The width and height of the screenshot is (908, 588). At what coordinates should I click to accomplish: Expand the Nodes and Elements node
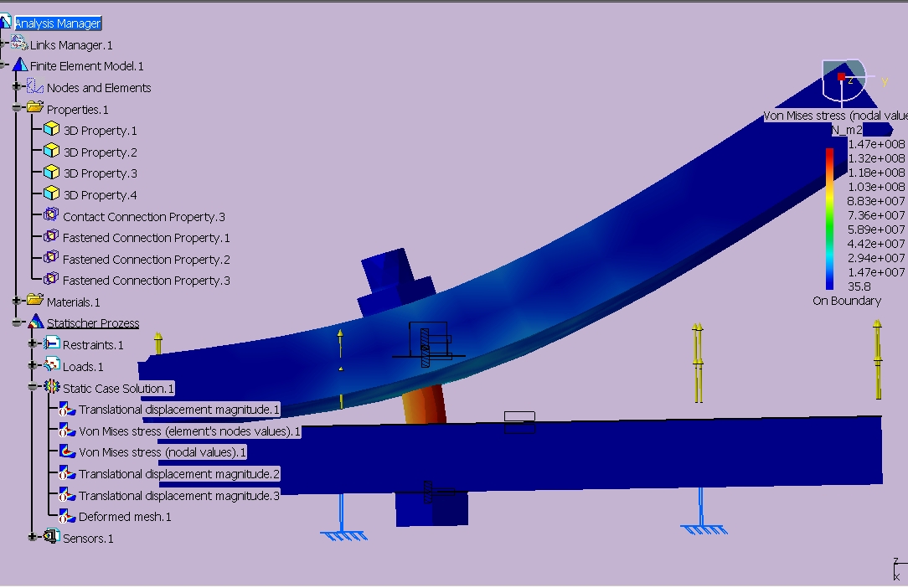pos(18,87)
